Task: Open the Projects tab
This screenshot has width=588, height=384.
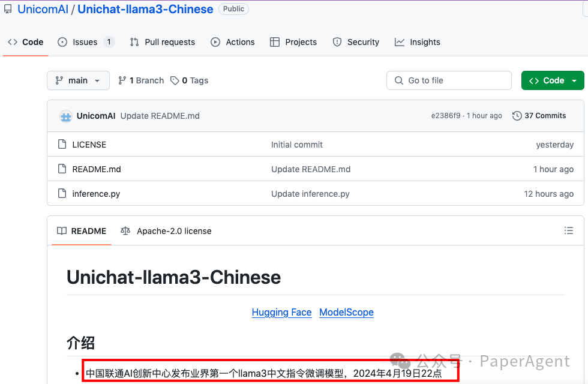Action: [x=293, y=42]
